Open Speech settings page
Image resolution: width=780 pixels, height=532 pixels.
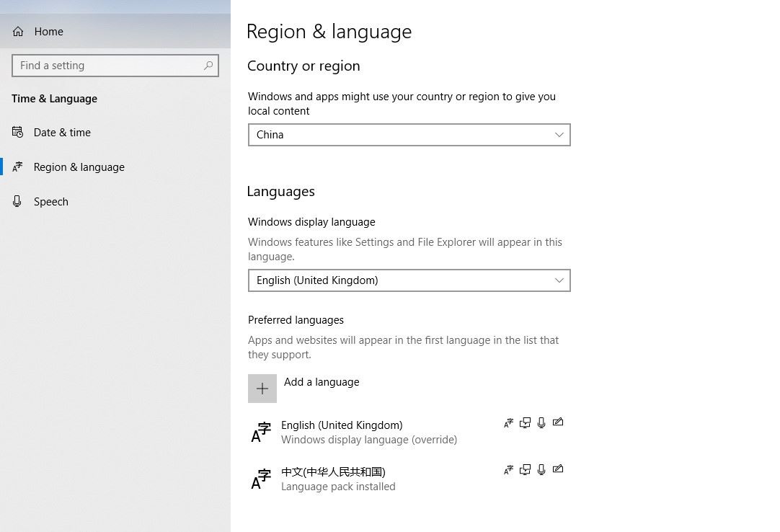(x=50, y=202)
